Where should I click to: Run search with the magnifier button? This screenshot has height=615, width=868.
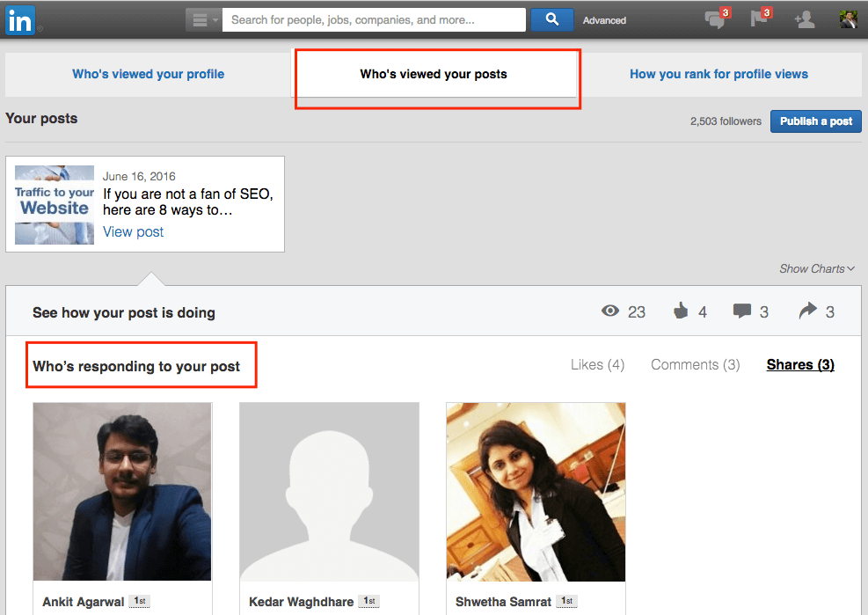click(x=552, y=20)
